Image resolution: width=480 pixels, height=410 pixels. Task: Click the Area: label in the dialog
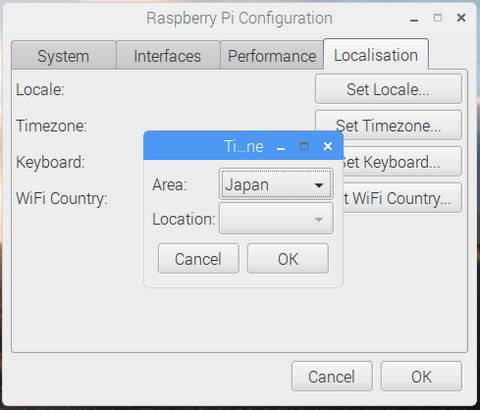170,185
